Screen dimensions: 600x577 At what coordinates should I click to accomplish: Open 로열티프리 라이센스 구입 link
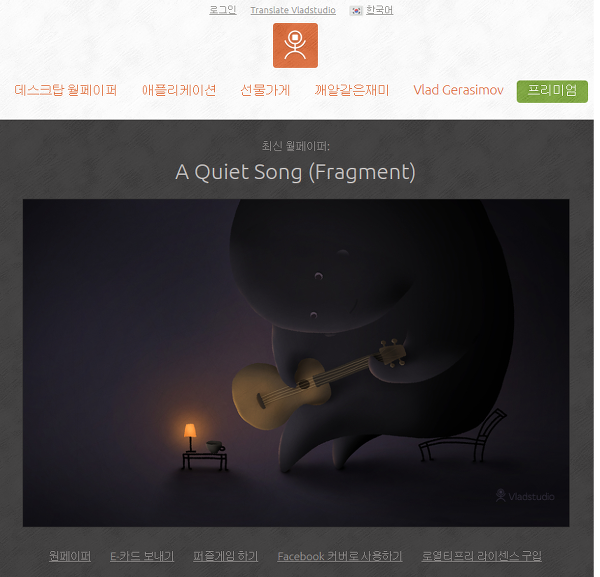coord(481,556)
